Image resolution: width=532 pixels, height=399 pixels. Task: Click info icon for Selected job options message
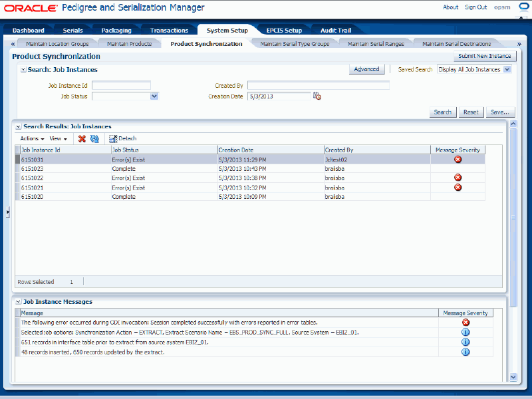tap(466, 332)
